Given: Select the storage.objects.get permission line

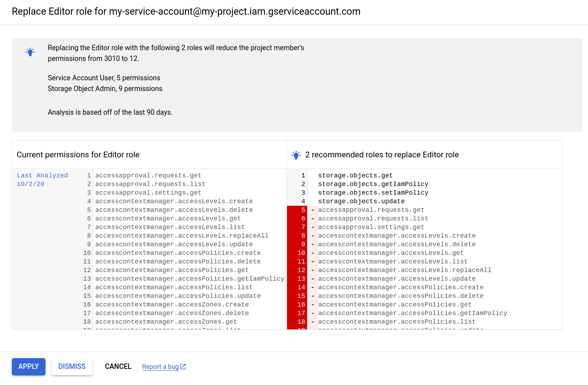Looking at the screenshot, I should [x=355, y=175].
